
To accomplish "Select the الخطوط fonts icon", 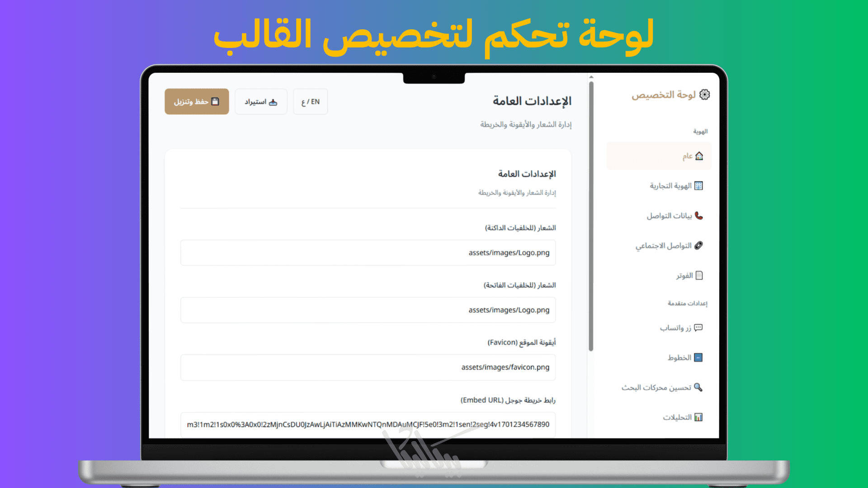I will [698, 357].
